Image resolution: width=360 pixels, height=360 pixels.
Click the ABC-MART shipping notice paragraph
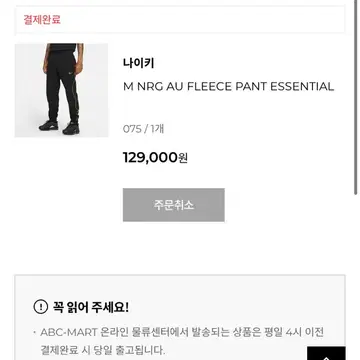pos(182,341)
